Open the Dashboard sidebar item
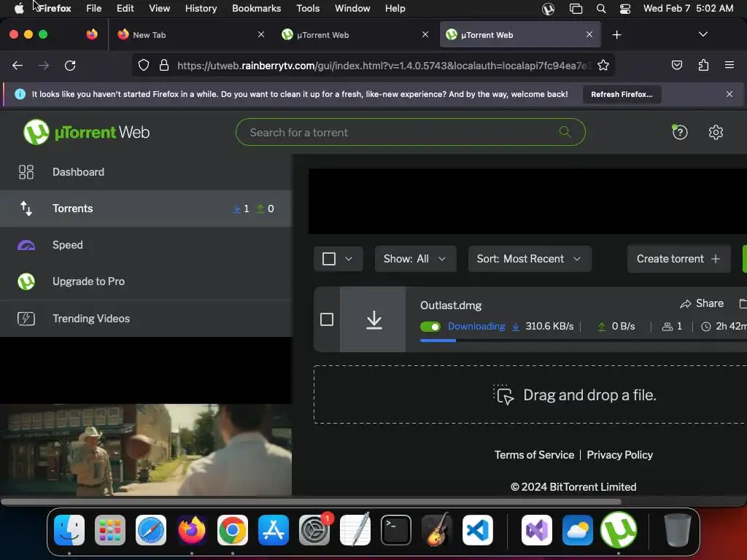Screen dimensions: 747x560 145,172
